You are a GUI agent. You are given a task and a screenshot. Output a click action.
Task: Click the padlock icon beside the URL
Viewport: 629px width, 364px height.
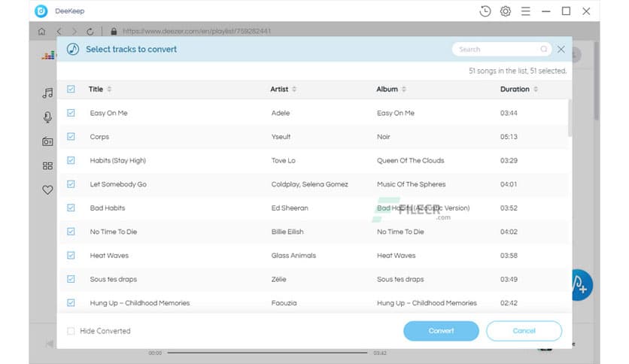pos(114,32)
